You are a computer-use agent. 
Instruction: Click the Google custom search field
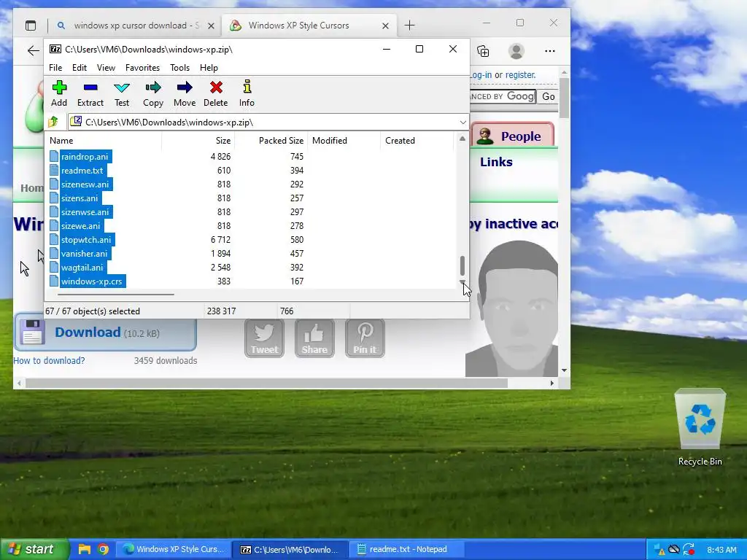tap(503, 97)
